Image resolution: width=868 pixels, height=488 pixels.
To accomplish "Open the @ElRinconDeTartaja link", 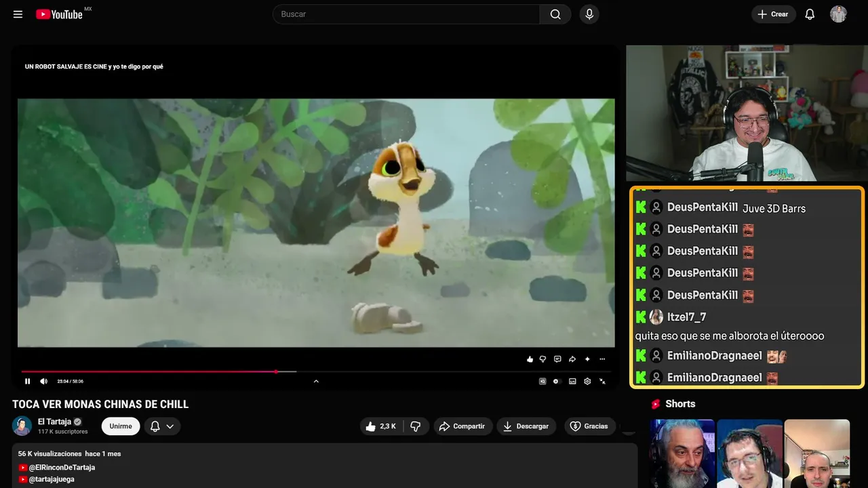I will click(x=62, y=468).
